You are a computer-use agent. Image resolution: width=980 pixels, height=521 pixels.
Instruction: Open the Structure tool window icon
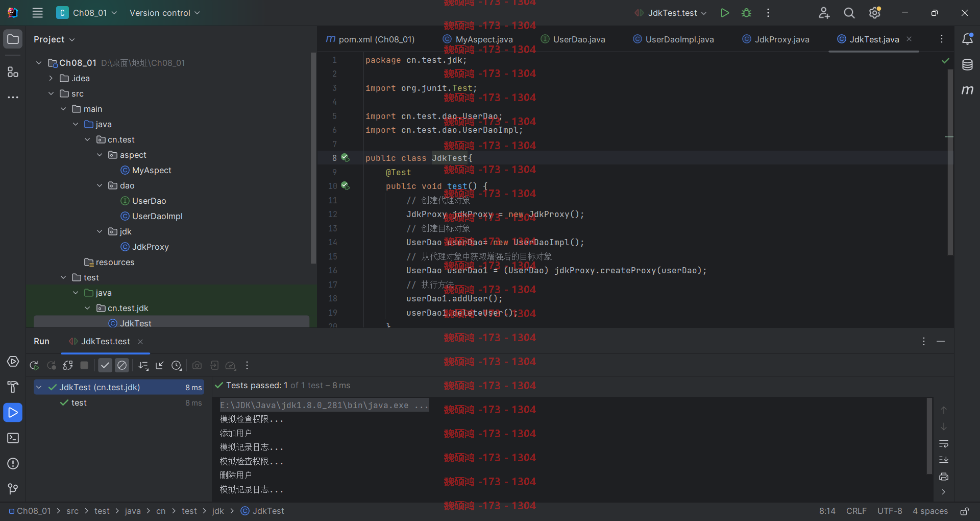pyautogui.click(x=13, y=72)
